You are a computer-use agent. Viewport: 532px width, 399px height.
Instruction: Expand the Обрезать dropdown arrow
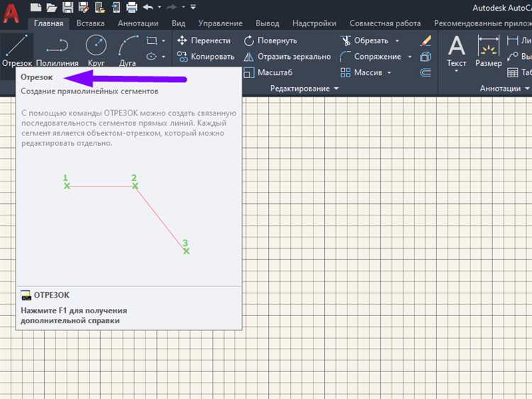tap(397, 41)
